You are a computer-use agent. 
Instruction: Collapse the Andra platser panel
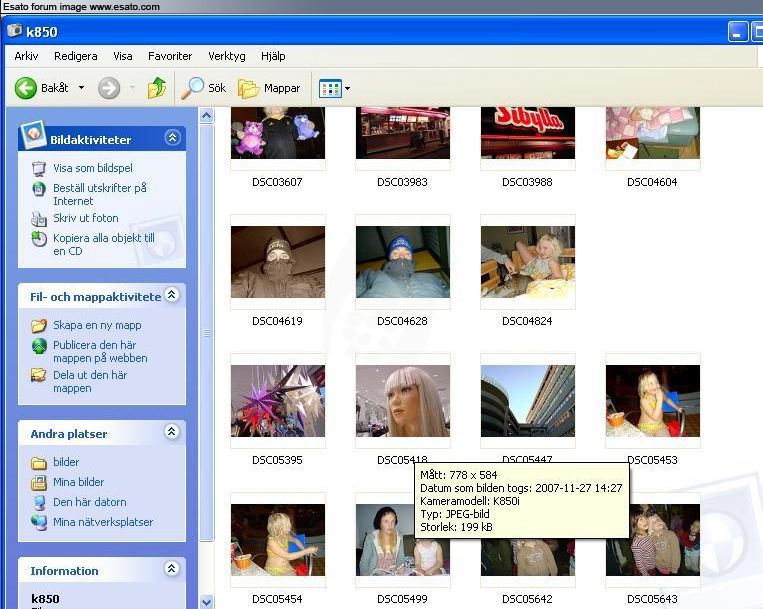[172, 431]
